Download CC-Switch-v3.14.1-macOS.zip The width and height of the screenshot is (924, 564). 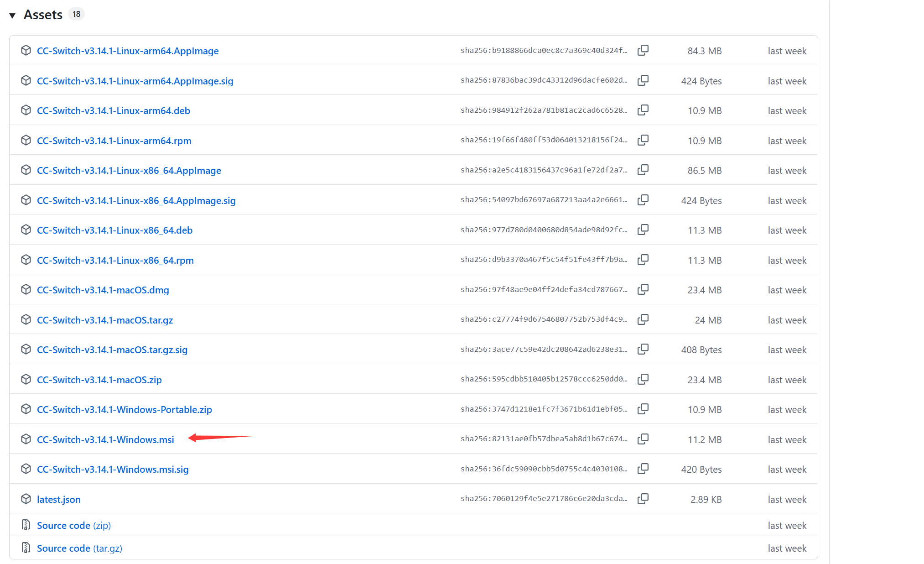[99, 380]
